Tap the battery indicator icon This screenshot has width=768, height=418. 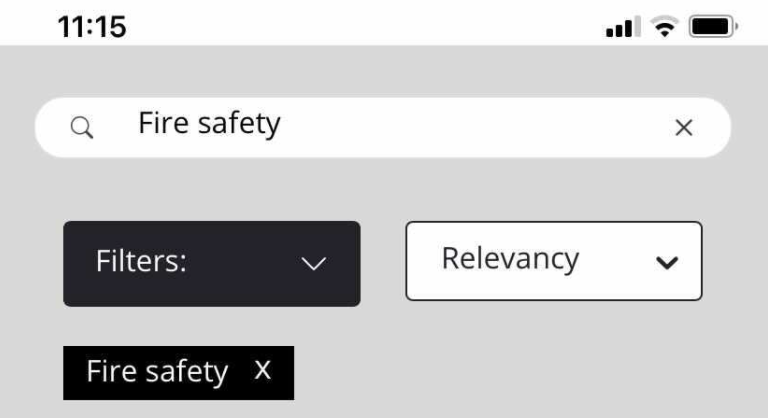pyautogui.click(x=711, y=28)
